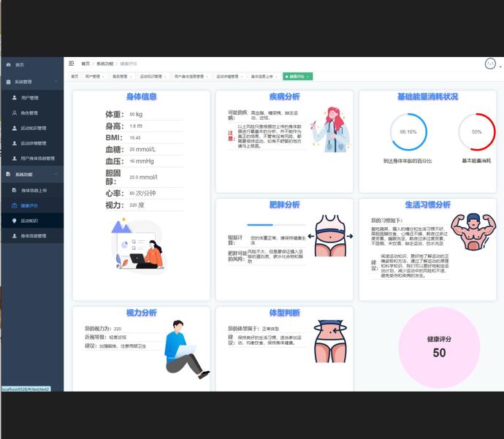Close the 运动详情管理 tab via its x
Viewport: 504px width, 439px height.
coord(242,77)
